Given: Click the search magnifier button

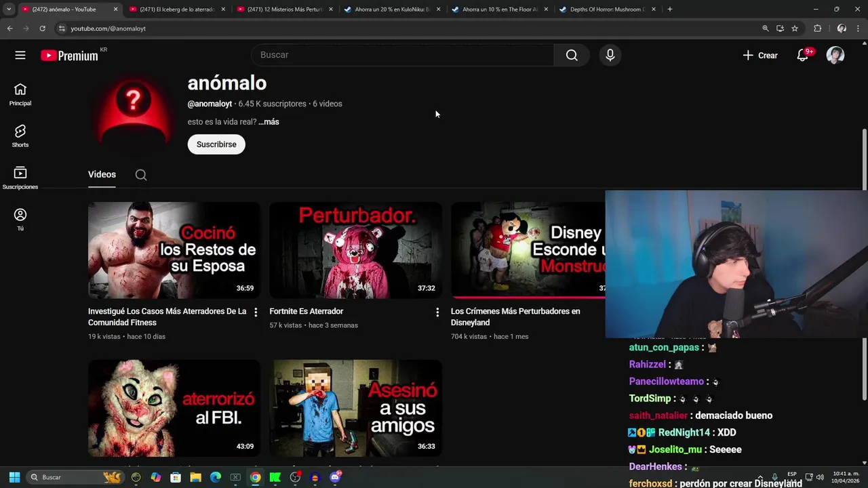Looking at the screenshot, I should tap(572, 55).
